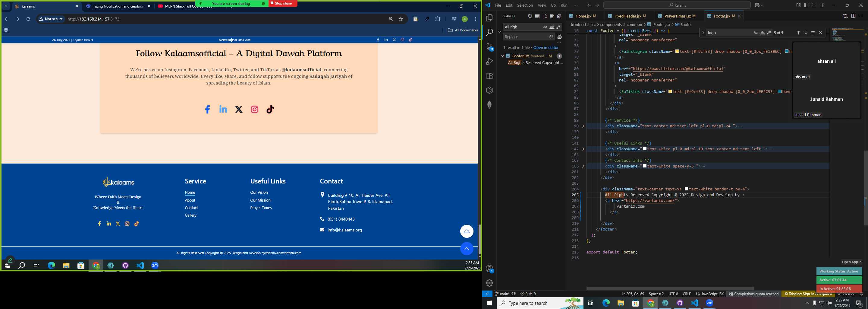Clear search results in Search panel
Image resolution: width=868 pixels, height=309 pixels.
[537, 16]
